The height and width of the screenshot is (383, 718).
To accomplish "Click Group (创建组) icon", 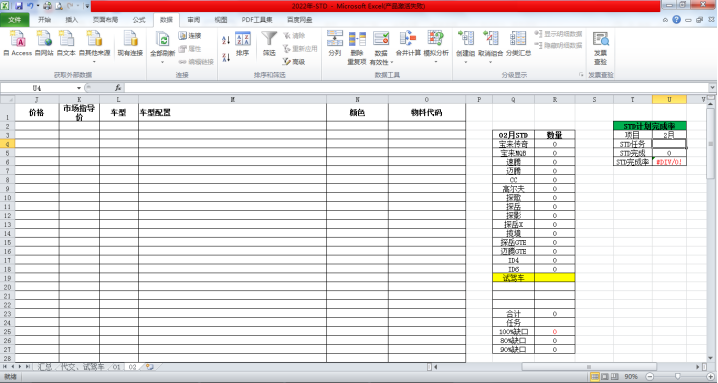I will coord(465,39).
